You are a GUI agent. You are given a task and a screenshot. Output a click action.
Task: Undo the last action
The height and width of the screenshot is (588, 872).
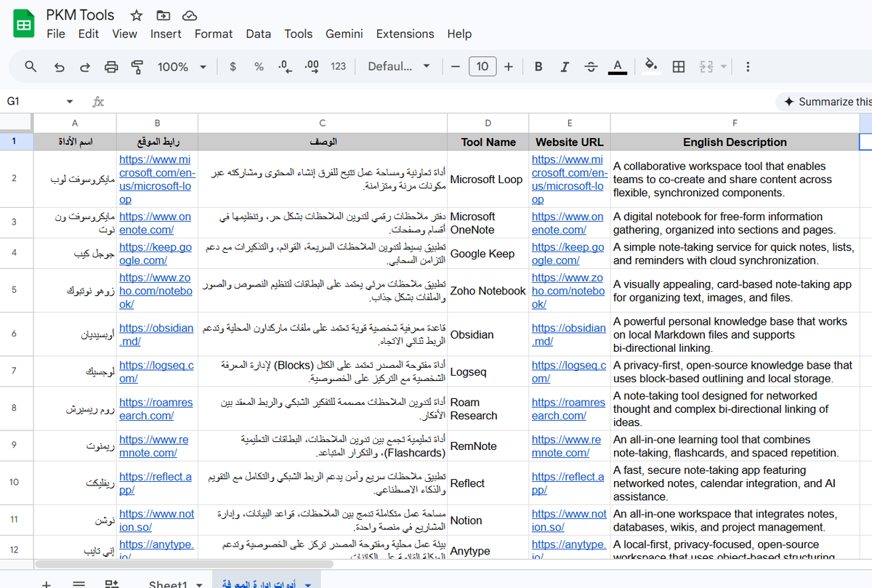pyautogui.click(x=60, y=67)
